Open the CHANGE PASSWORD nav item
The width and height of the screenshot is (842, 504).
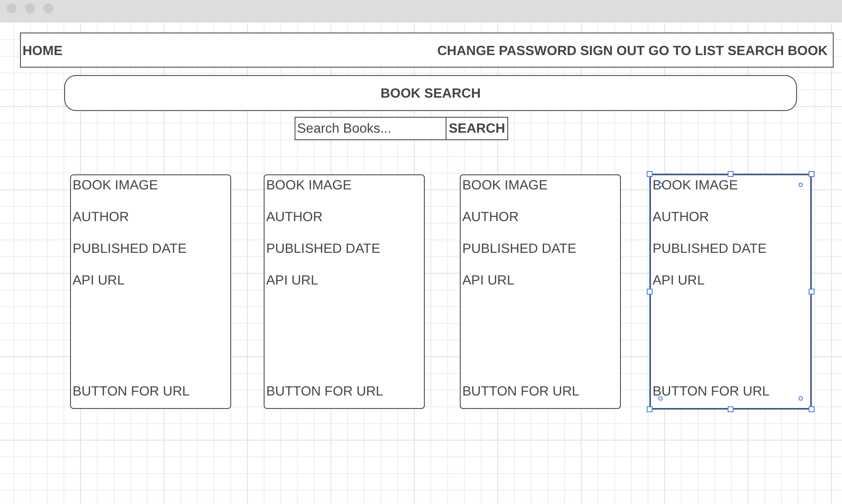pyautogui.click(x=507, y=50)
